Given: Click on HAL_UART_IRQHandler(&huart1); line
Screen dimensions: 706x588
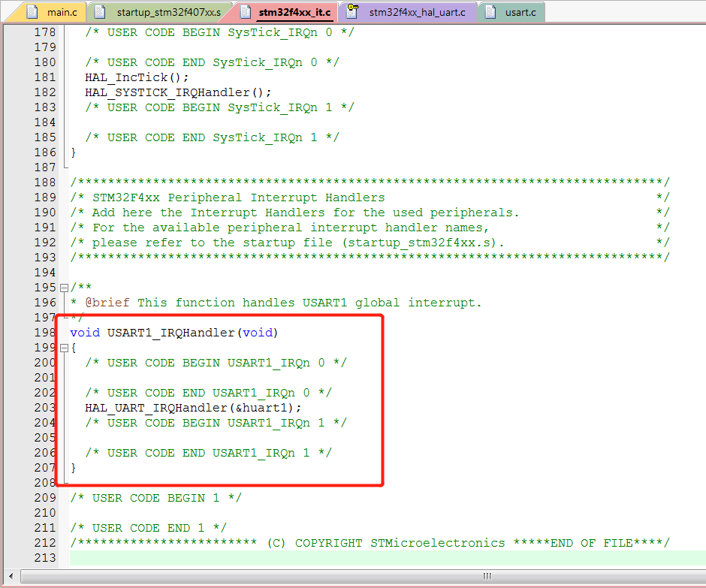Looking at the screenshot, I should point(193,408).
